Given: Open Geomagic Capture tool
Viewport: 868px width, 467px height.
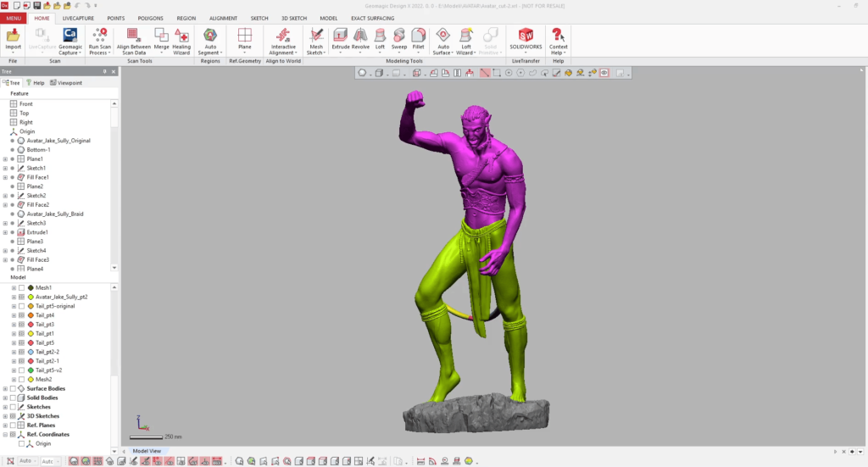Looking at the screenshot, I should click(70, 42).
